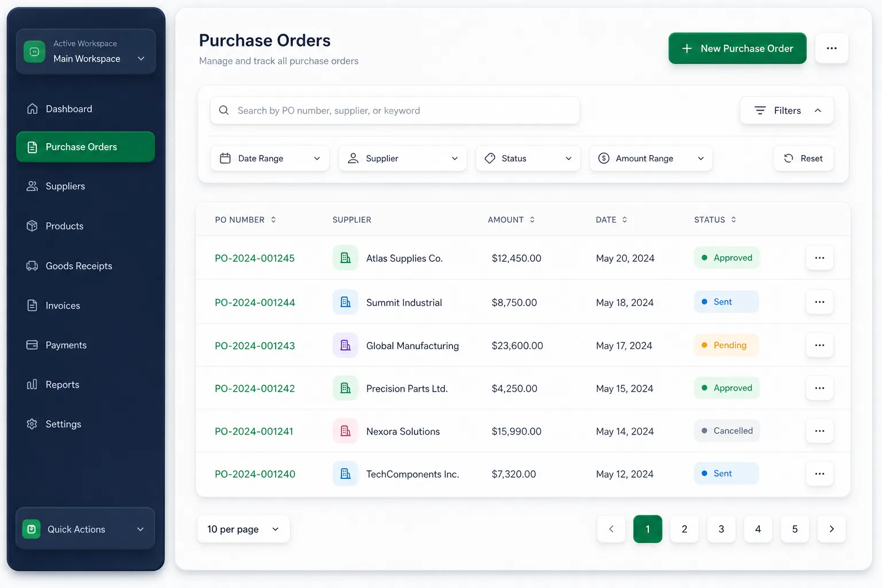The width and height of the screenshot is (882, 588).
Task: Go to the next page arrow
Action: click(831, 529)
